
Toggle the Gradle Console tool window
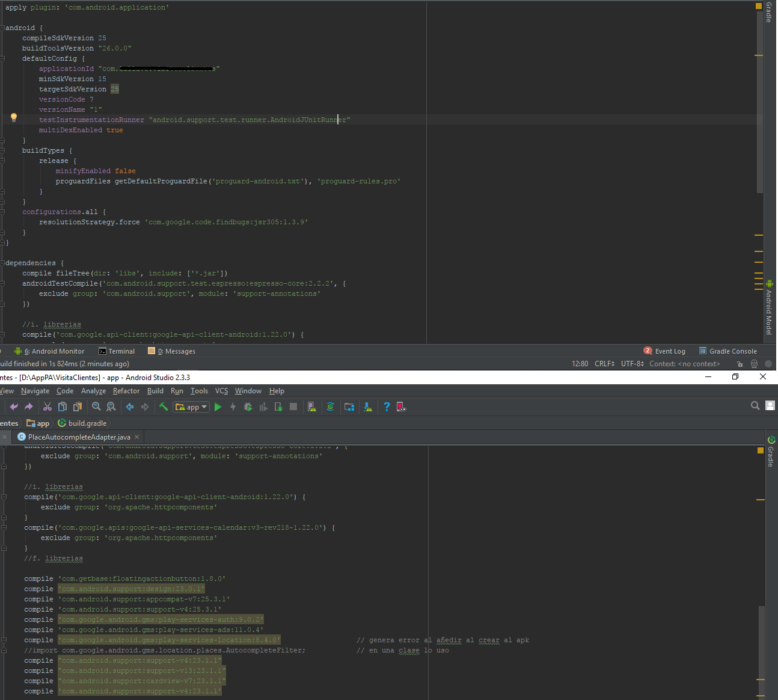point(728,351)
